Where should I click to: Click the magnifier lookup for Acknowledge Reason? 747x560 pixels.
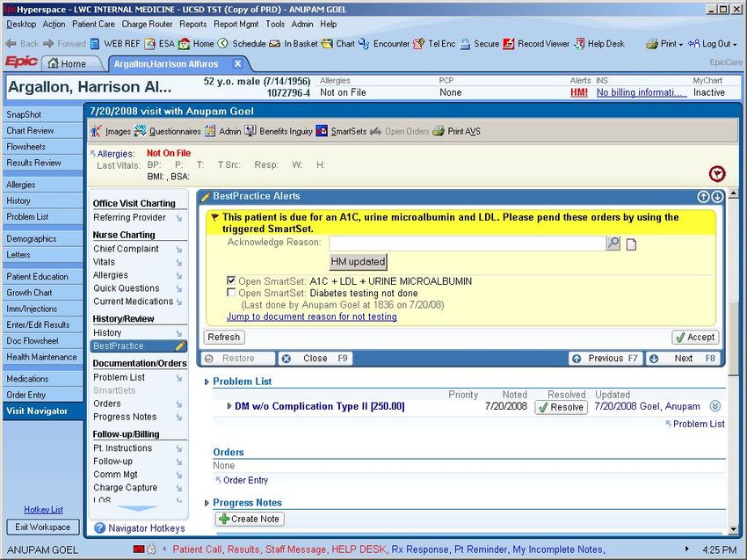pyautogui.click(x=613, y=244)
